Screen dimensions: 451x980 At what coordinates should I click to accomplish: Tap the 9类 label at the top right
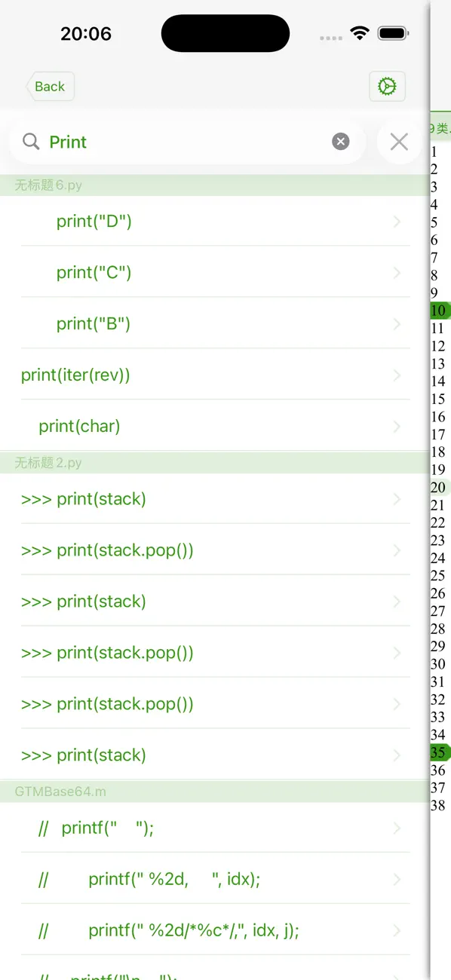[440, 129]
